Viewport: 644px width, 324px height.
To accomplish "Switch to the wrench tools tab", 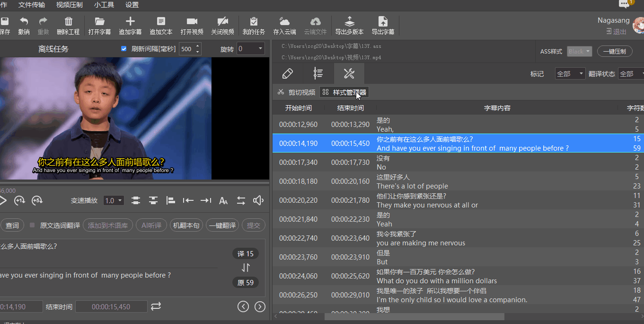I will [x=349, y=73].
